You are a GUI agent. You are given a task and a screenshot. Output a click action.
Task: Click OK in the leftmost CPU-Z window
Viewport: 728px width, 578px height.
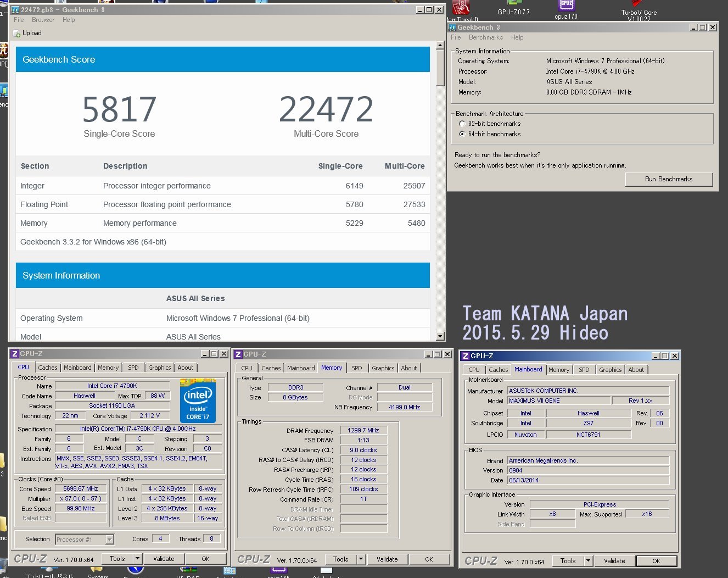click(205, 559)
